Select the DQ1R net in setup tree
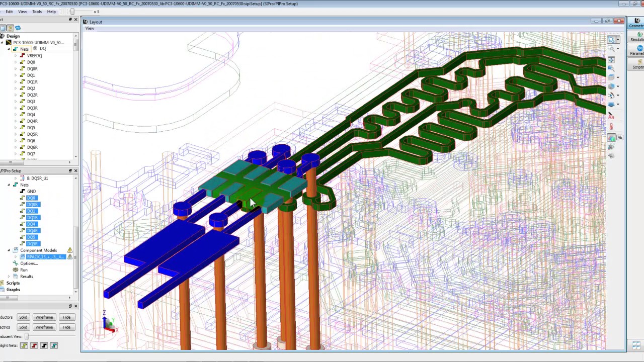The height and width of the screenshot is (362, 644). (x=32, y=218)
